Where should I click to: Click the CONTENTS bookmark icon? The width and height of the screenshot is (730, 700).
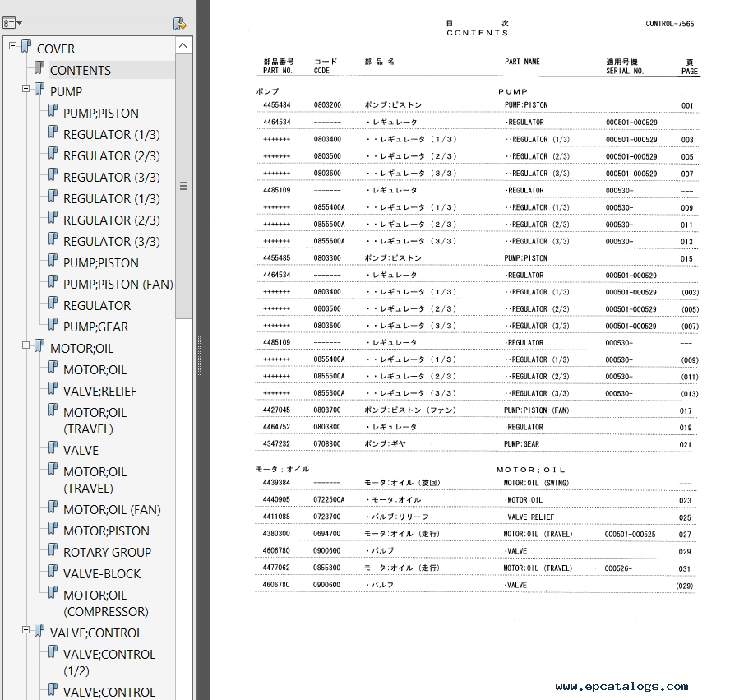coord(39,68)
